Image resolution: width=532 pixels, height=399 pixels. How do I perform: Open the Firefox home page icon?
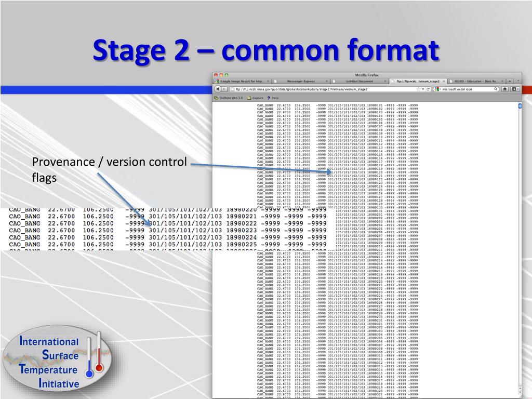505,89
